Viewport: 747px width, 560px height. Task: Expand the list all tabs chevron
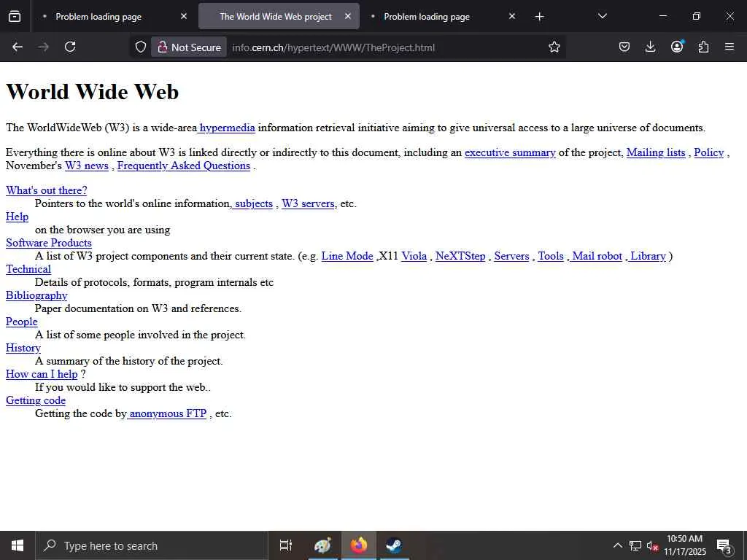[602, 17]
